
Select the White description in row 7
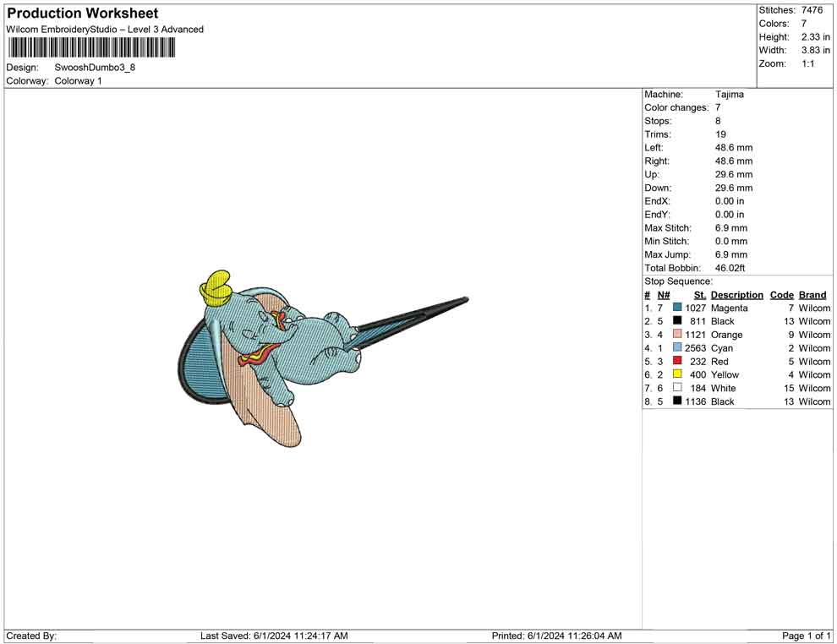(x=724, y=389)
